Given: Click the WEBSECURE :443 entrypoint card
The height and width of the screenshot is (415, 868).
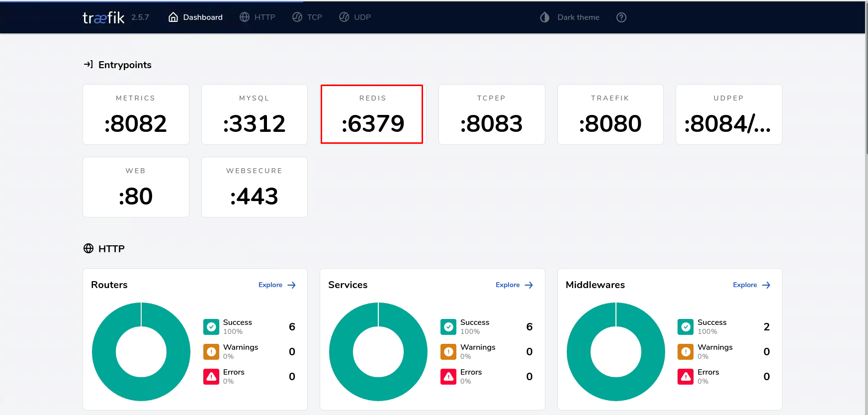Looking at the screenshot, I should tap(254, 187).
